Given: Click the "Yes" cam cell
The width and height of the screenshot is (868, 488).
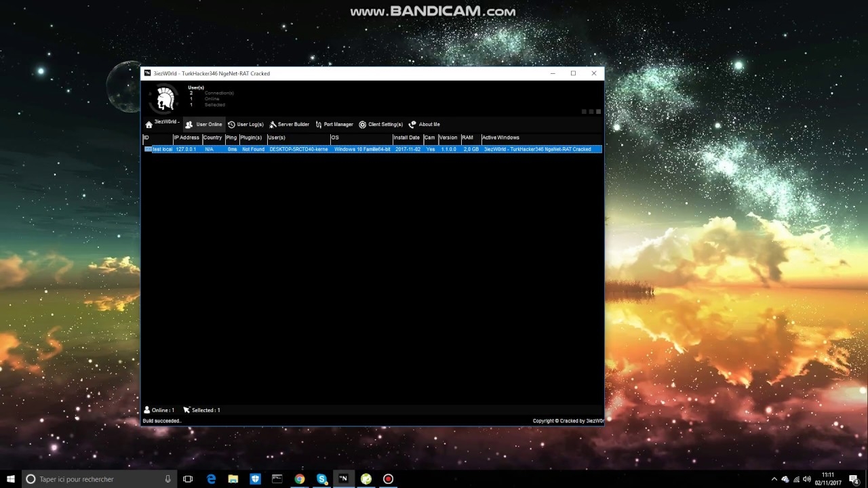Looking at the screenshot, I should 431,149.
